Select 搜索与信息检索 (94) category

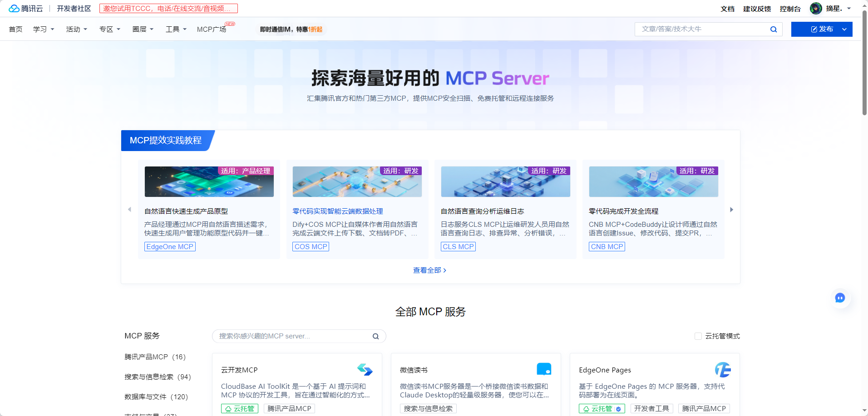tap(158, 377)
